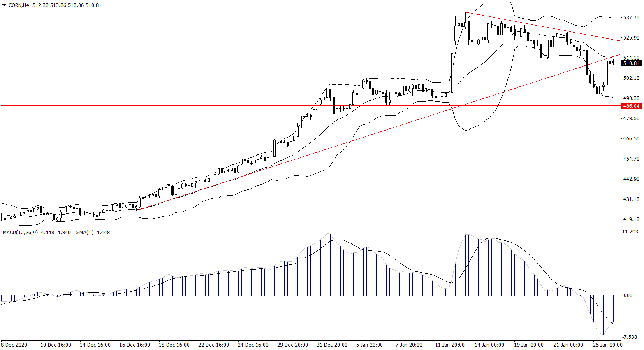Viewport: 644px width, 350px height.
Task: Click the 16 Dec 16:00 time label
Action: click(134, 345)
